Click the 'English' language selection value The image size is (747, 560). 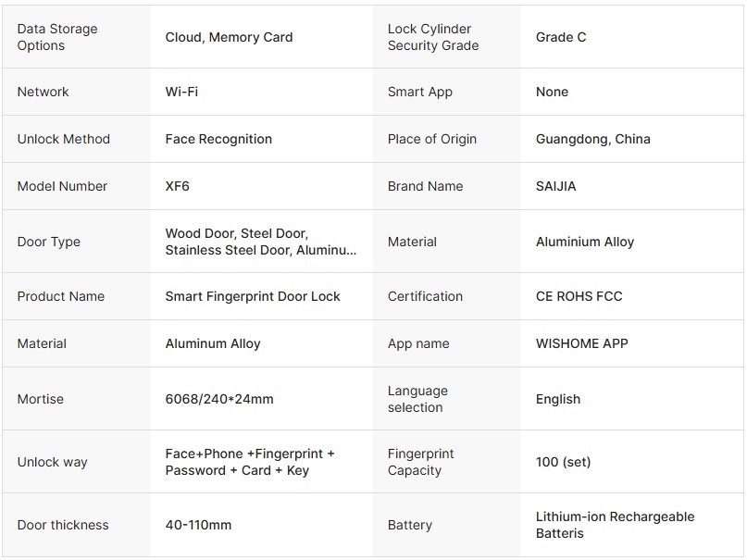click(x=557, y=399)
